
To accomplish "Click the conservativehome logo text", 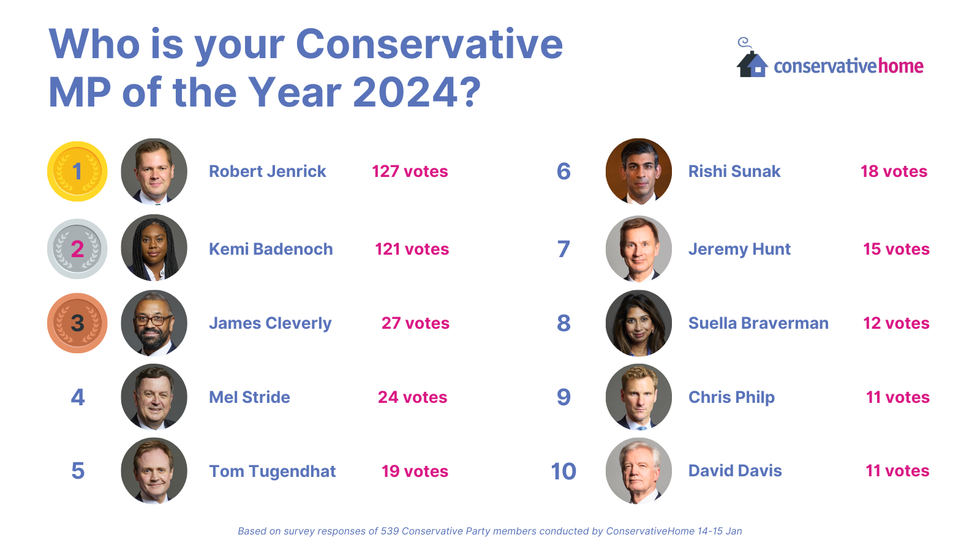I will click(848, 66).
